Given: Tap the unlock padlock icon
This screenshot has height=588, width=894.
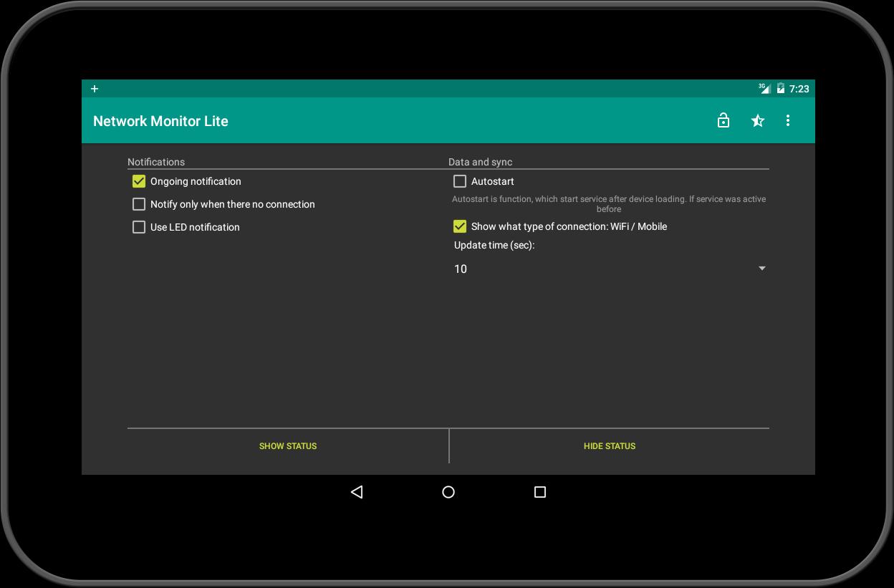Looking at the screenshot, I should (x=724, y=120).
